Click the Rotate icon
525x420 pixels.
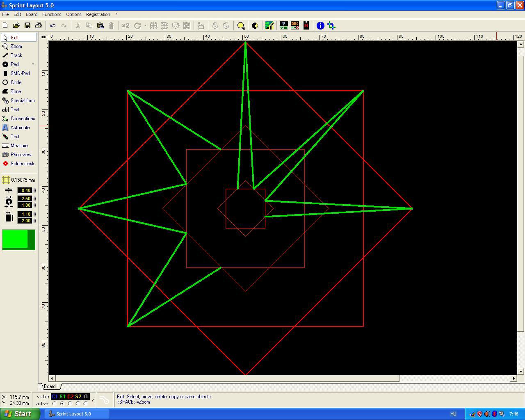(x=137, y=25)
